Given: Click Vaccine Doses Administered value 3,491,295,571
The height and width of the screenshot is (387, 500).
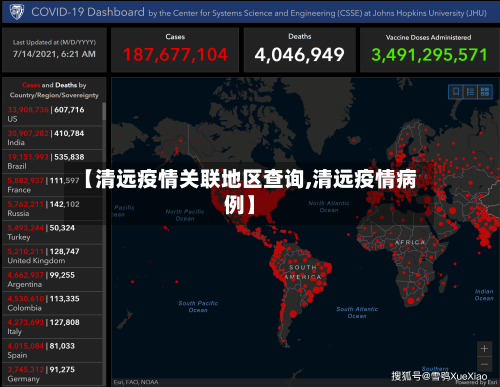Looking at the screenshot, I should click(x=429, y=55).
